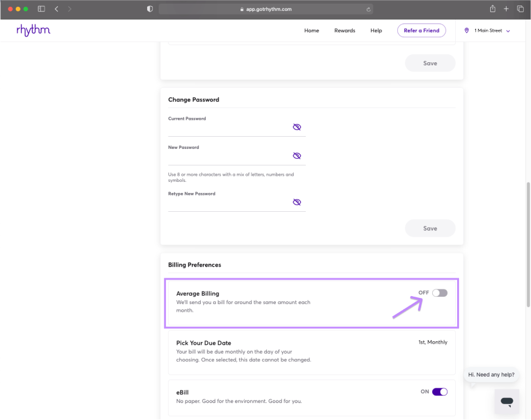Turn off the eBill toggle

439,392
